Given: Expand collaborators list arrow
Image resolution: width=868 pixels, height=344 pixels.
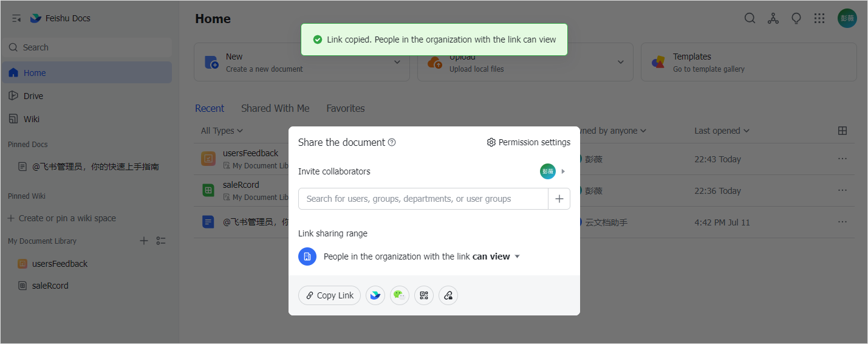Looking at the screenshot, I should point(563,171).
